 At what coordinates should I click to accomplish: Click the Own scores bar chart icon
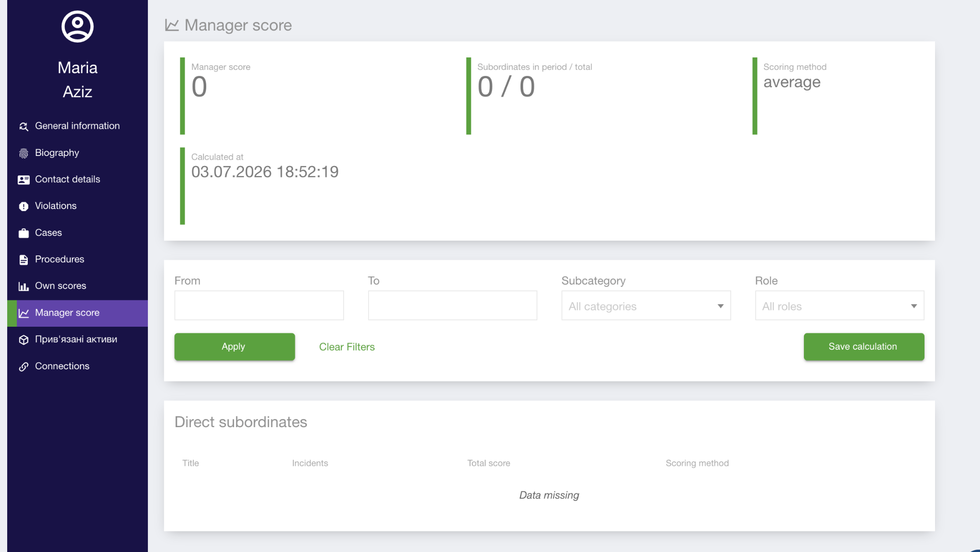[x=23, y=286]
